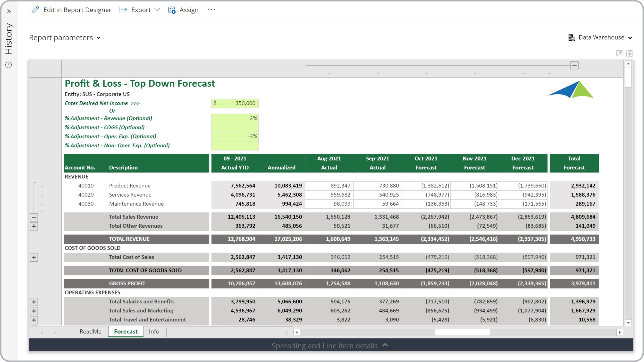Click the Assign icon in toolbar
This screenshot has width=644, height=362.
pyautogui.click(x=172, y=10)
